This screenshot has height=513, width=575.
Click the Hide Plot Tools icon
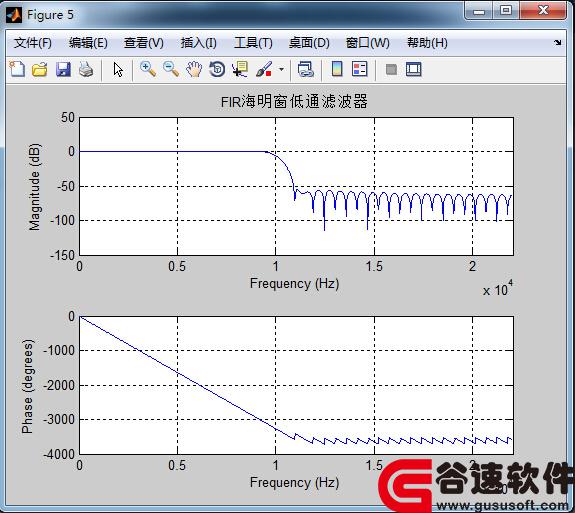pyautogui.click(x=391, y=69)
